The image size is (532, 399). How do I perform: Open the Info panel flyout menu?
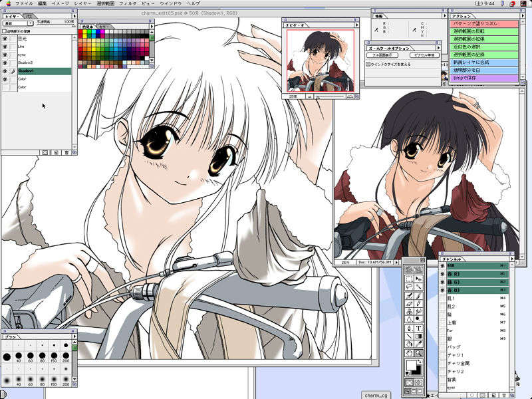(444, 15)
